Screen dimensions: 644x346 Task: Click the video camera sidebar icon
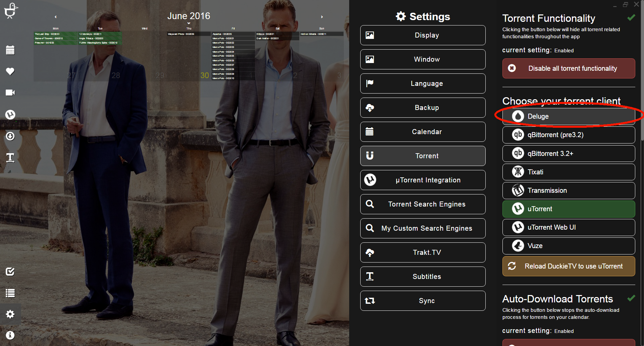[x=10, y=93]
